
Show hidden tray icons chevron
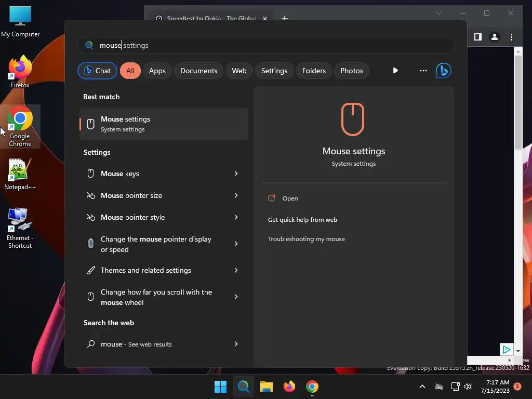(422, 387)
